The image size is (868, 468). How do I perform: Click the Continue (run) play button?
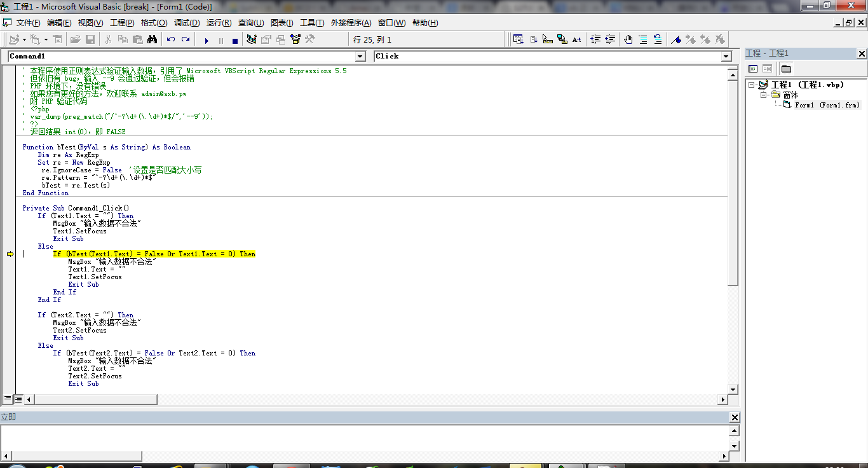click(x=207, y=40)
